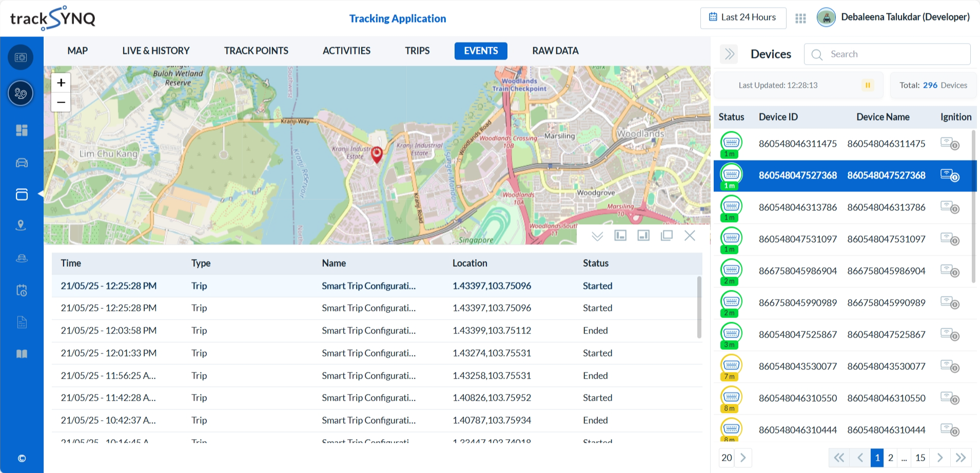Open the scheduled events calendar icon in sidebar
Screen dimensions: 980x473
(21, 290)
